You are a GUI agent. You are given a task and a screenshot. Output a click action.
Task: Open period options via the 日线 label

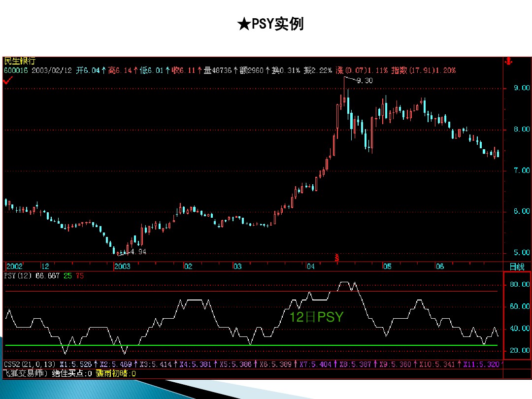517,266
